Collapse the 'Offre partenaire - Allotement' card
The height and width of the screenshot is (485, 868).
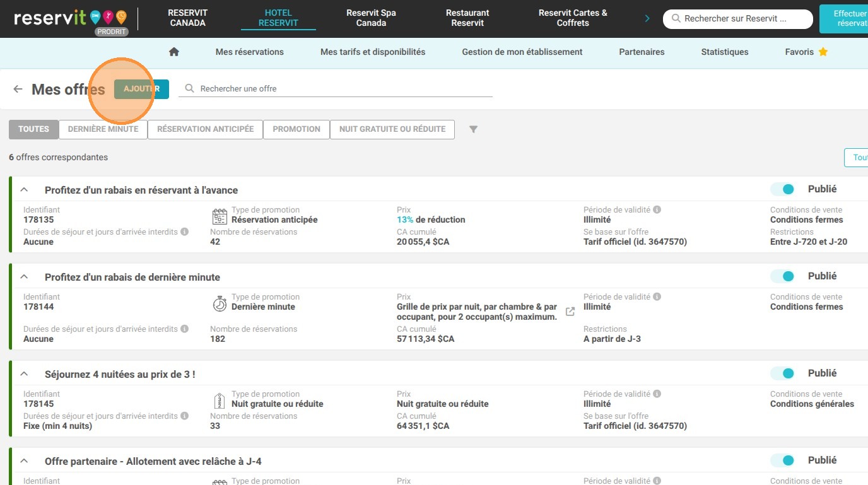[x=24, y=460]
